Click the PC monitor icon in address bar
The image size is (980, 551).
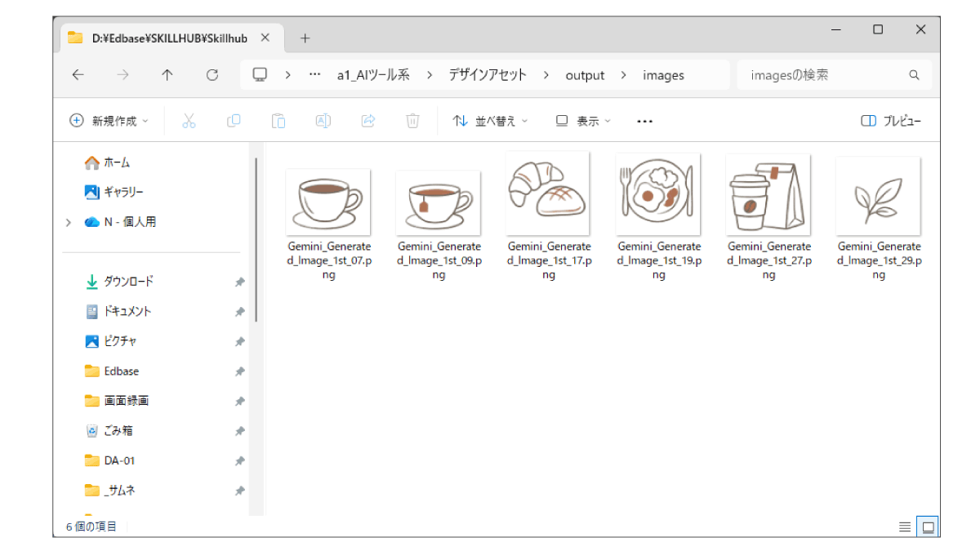coord(260,75)
